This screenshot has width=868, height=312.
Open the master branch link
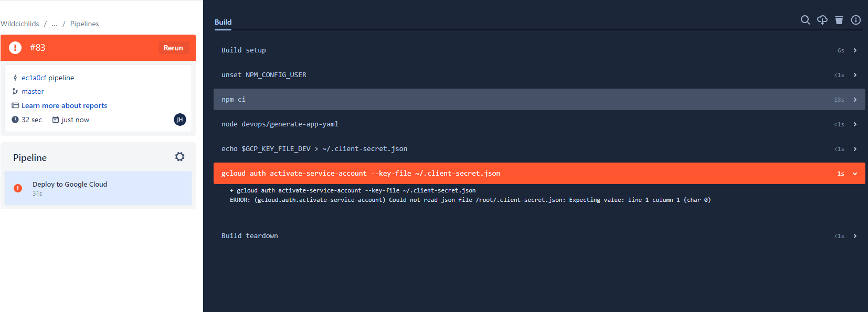click(x=33, y=91)
